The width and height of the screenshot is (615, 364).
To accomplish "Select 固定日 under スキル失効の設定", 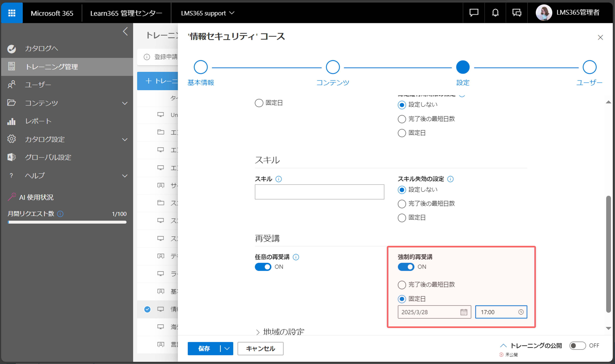I will click(x=402, y=218).
